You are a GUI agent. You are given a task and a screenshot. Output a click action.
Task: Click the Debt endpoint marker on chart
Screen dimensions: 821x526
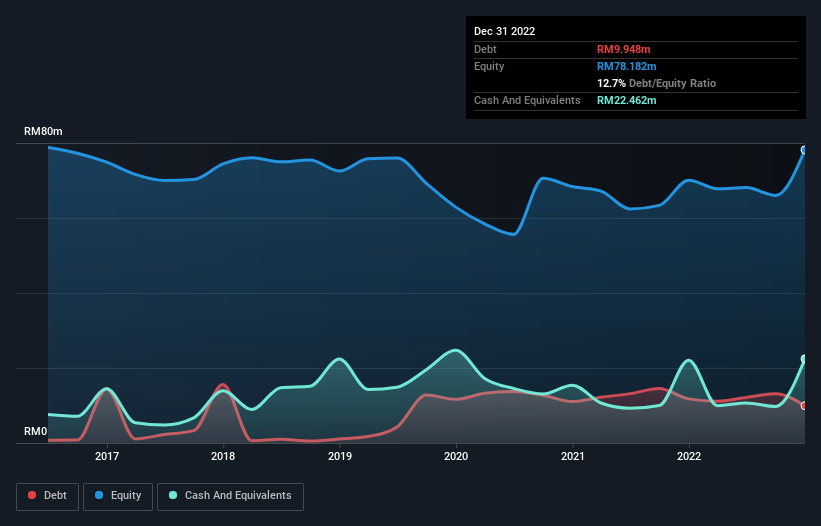804,406
